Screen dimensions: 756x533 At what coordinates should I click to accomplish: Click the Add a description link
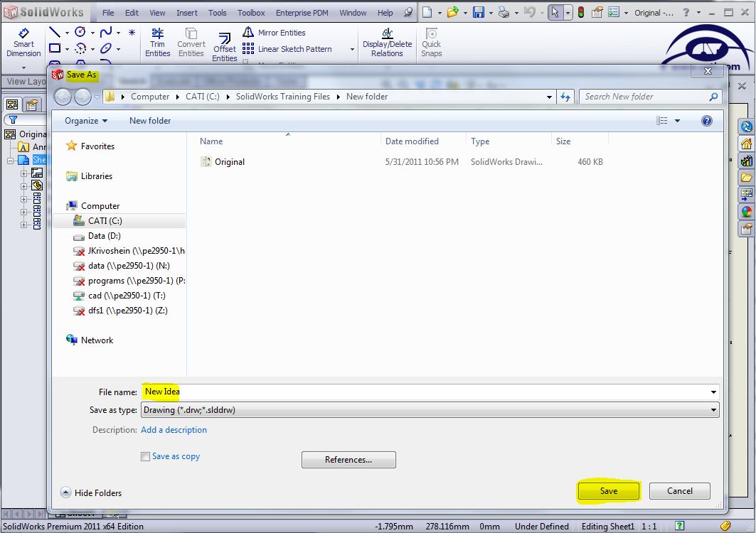(174, 430)
